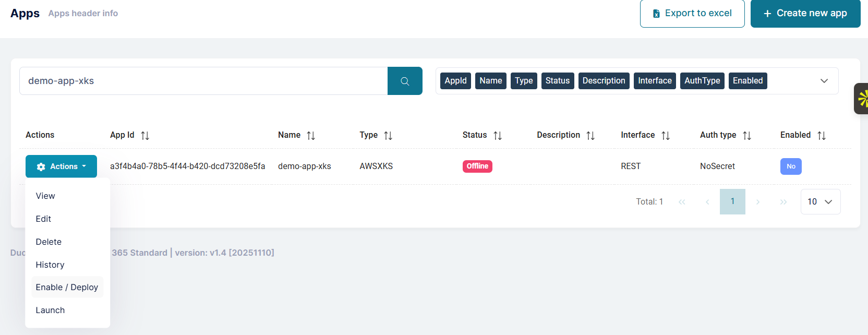The width and height of the screenshot is (868, 335).
Task: Toggle the Type column chip
Action: (524, 81)
